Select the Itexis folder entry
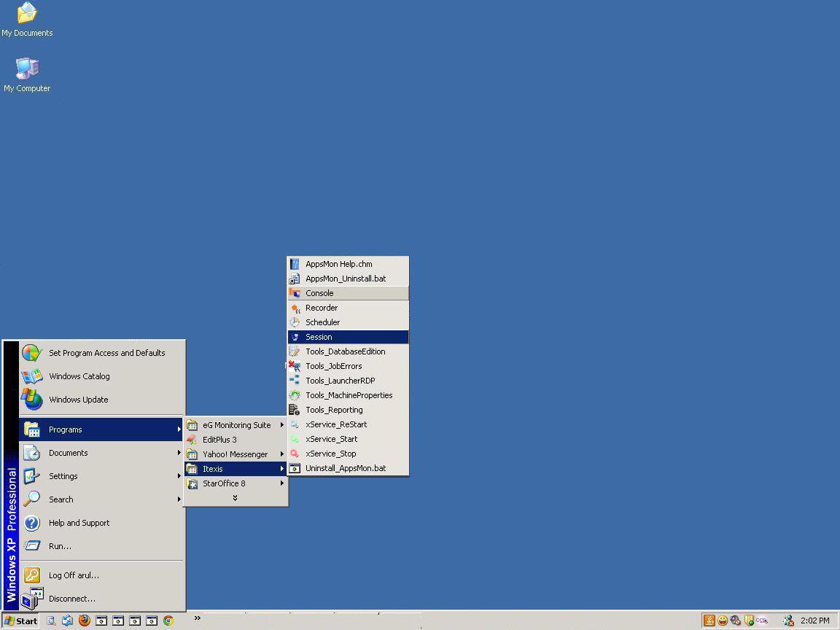 coord(236,469)
